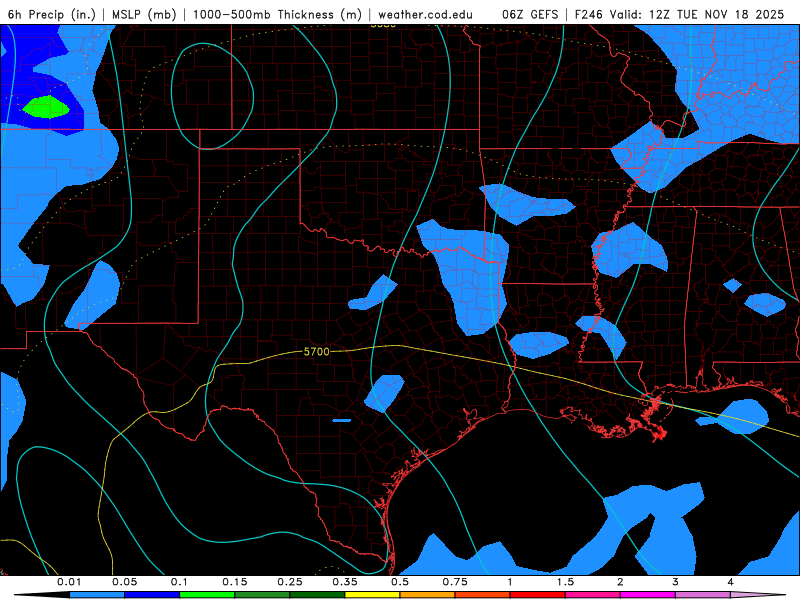Click the lavender 3 inch legend swatch
The width and height of the screenshot is (800, 600).
point(703,595)
